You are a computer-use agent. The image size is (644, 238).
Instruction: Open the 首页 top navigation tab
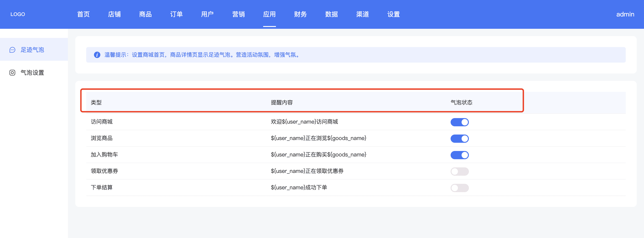[83, 14]
